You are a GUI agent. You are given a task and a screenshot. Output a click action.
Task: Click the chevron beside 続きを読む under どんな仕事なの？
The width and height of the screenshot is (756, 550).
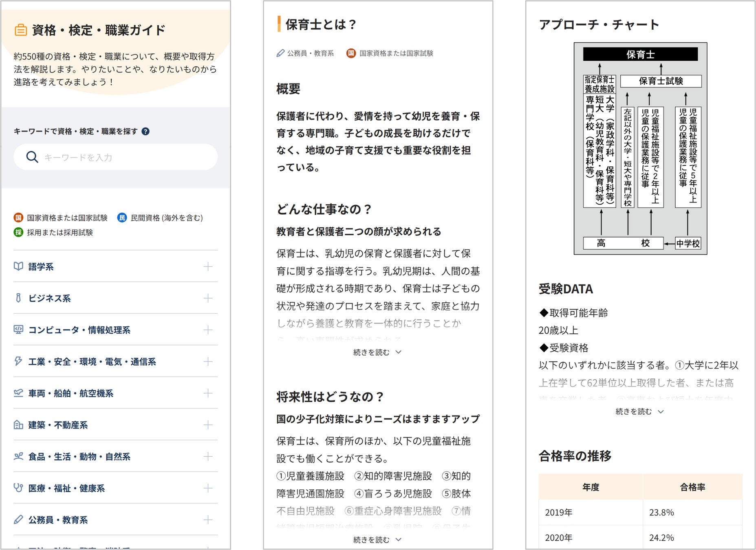point(399,352)
